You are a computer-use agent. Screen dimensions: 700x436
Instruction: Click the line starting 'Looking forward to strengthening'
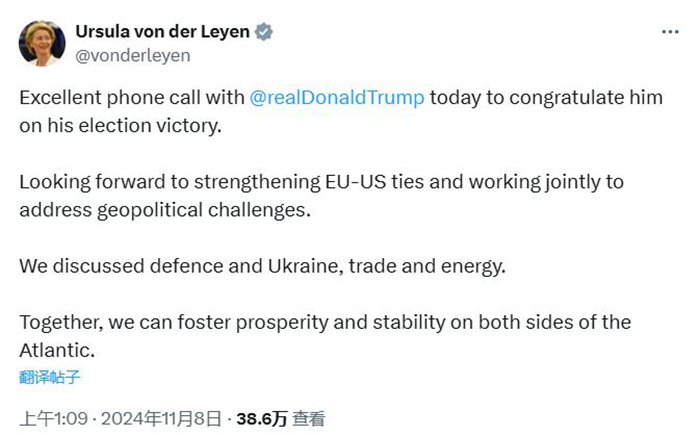tap(321, 182)
